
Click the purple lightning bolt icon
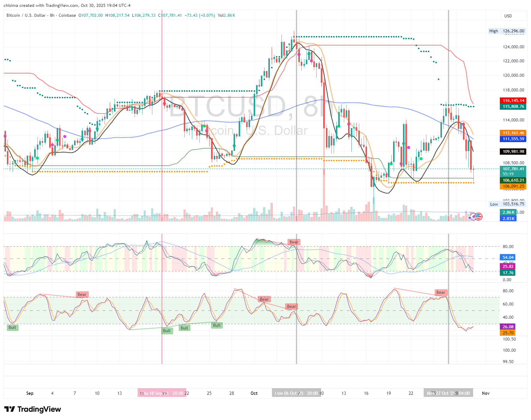[473, 216]
